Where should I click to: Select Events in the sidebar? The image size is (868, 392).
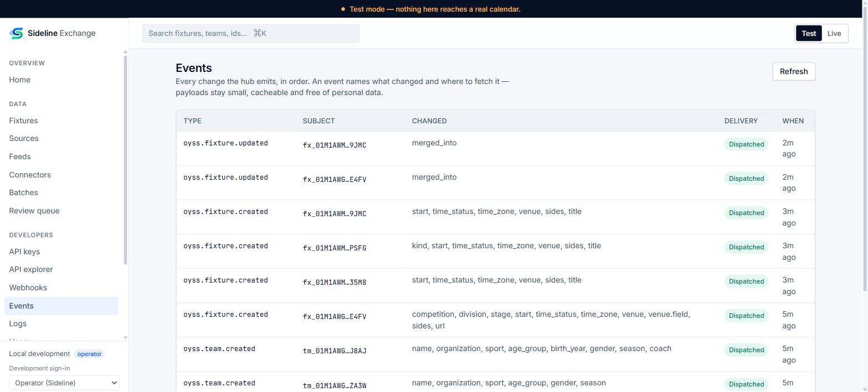coord(61,306)
